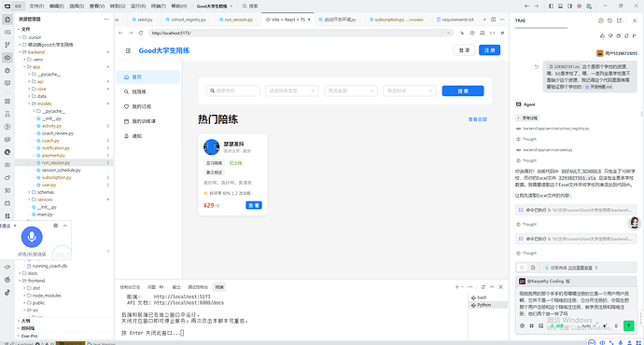Reload the localhost browser preview page
This screenshot has width=644, height=345.
click(141, 33)
